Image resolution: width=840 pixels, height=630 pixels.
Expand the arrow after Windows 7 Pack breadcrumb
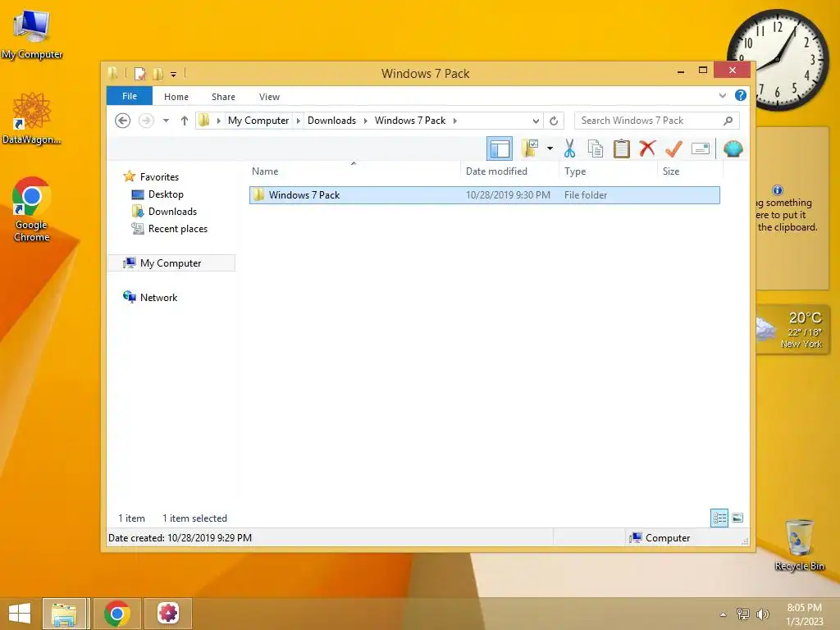454,121
